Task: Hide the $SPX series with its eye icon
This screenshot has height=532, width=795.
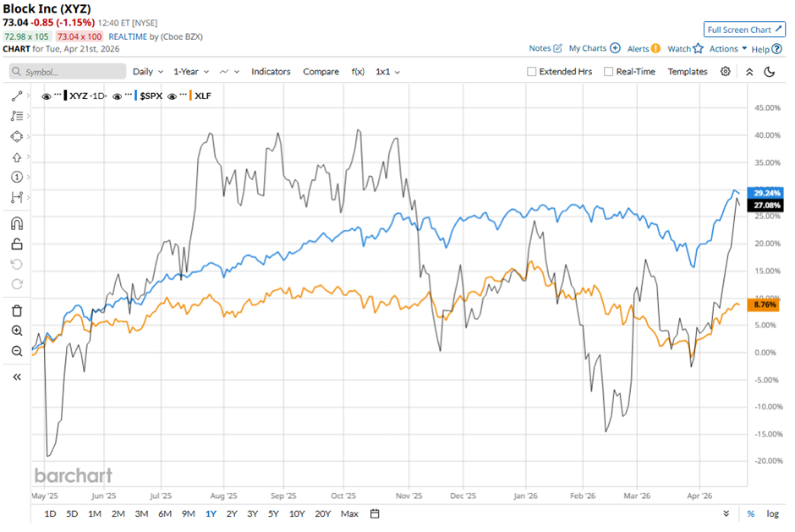Action: tap(118, 96)
